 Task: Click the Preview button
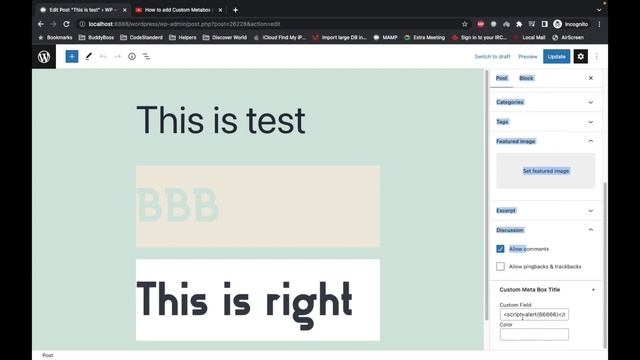[528, 56]
